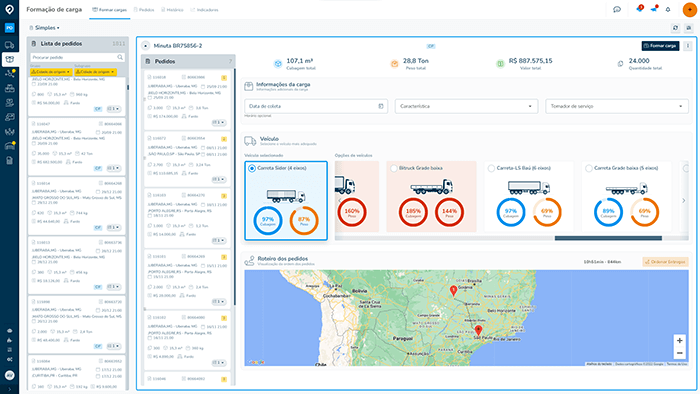Open the Subgrupo Cidade de origem dropdown
This screenshot has height=394, width=700.
coord(95,72)
